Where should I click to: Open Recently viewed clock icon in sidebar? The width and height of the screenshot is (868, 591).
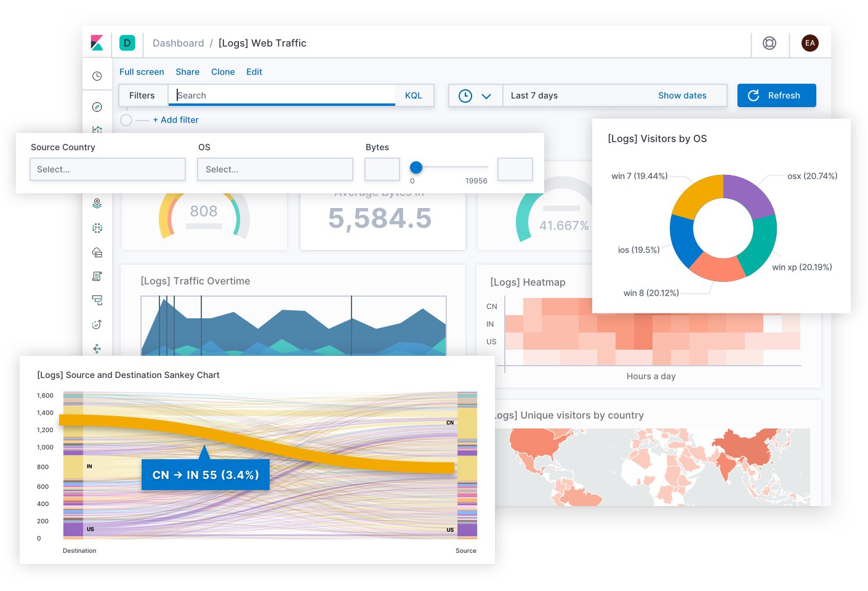97,76
